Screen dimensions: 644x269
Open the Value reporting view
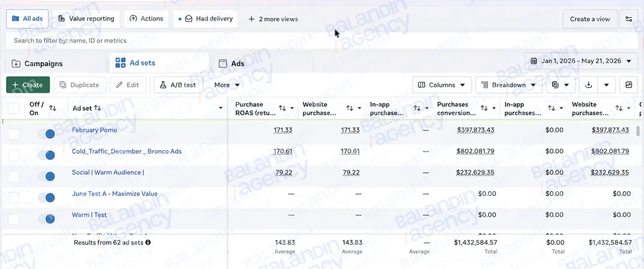[x=86, y=19]
